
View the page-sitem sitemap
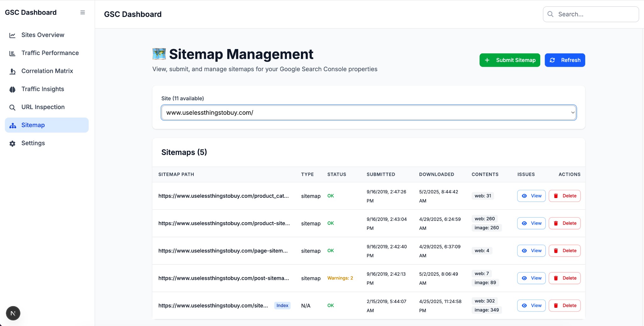click(x=531, y=251)
